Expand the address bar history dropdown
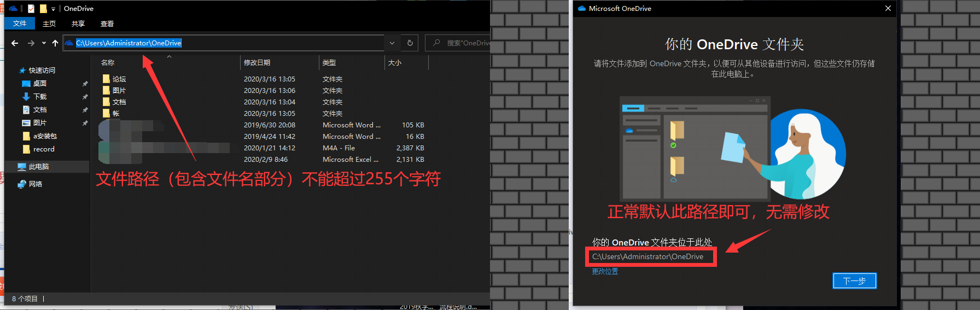Image resolution: width=980 pixels, height=310 pixels. pyautogui.click(x=392, y=43)
